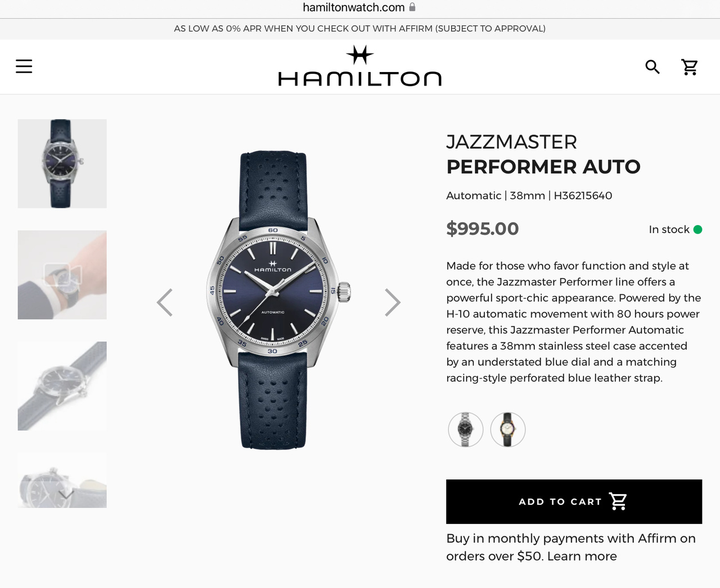Click the Affirm 0% APR promo banner
This screenshot has height=588, width=720.
[x=360, y=29]
